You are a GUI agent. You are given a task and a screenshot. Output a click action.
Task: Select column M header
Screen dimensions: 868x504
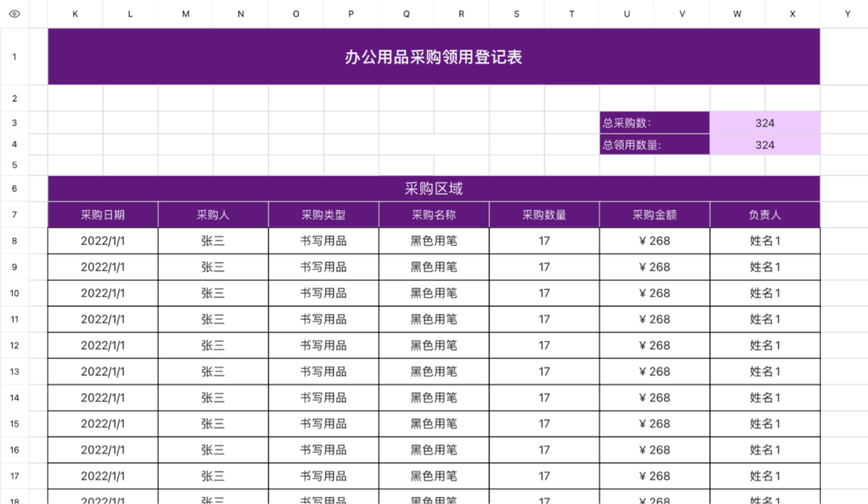click(186, 14)
